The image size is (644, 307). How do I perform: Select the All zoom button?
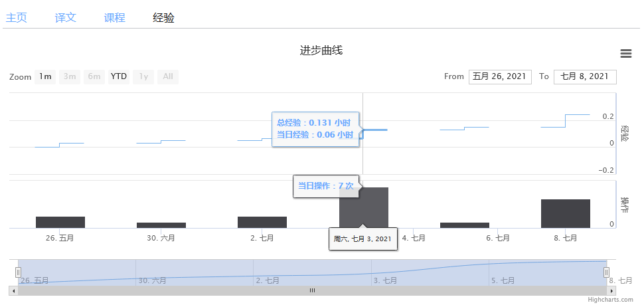168,77
